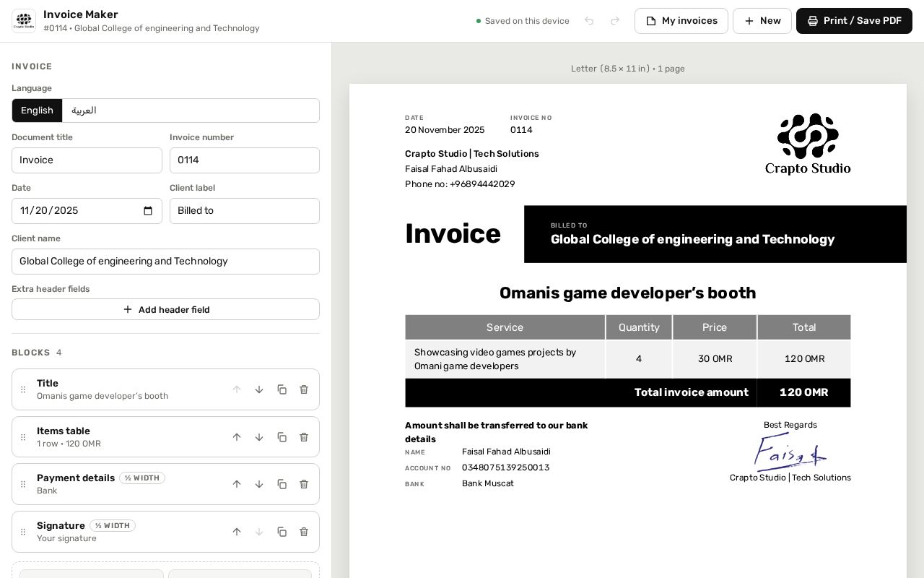Move Payment details block up
924x578 pixels.
coord(237,484)
